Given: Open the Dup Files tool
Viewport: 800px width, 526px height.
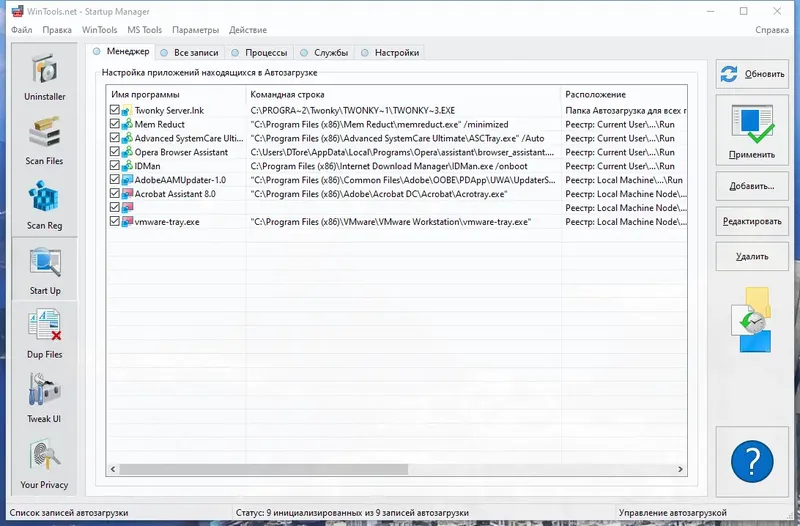Looking at the screenshot, I should (45, 334).
